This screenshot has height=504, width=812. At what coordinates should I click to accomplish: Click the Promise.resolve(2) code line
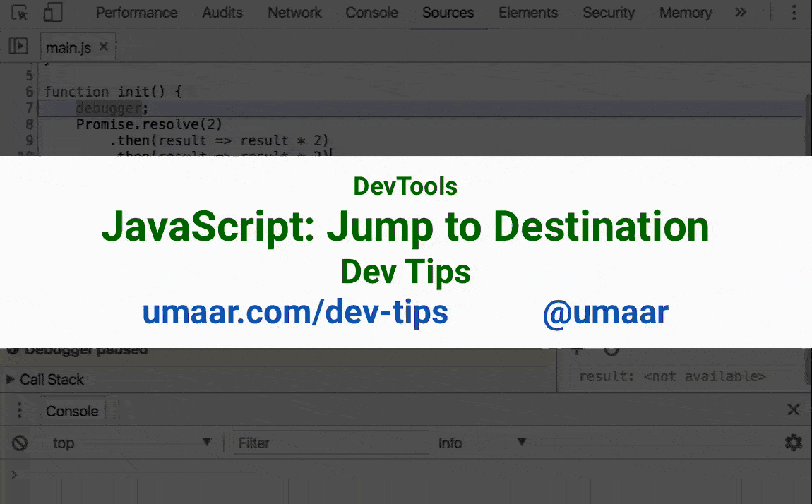[x=149, y=124]
